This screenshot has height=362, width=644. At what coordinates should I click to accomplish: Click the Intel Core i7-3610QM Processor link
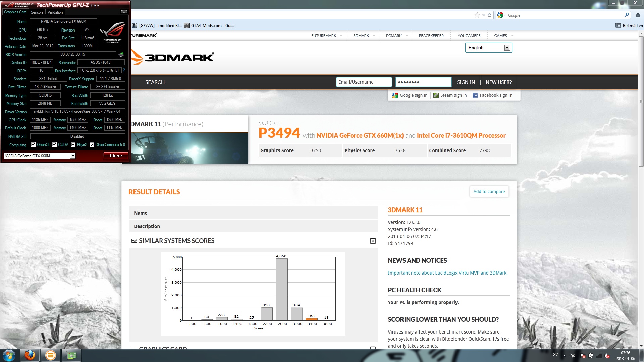461,135
